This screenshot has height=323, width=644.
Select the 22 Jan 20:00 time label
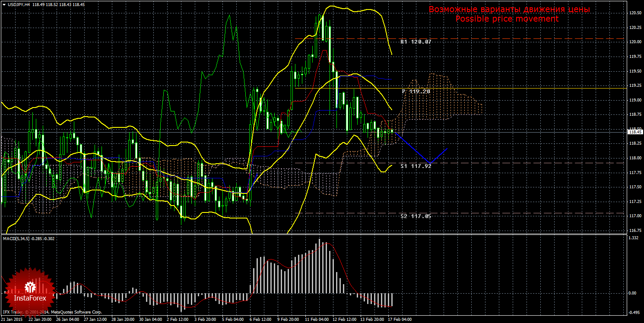click(40, 320)
